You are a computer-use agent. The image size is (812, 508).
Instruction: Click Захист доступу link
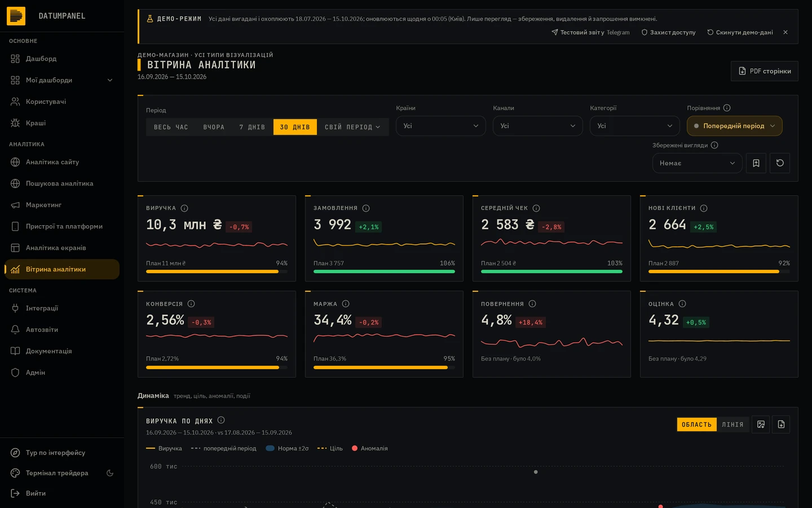pyautogui.click(x=668, y=32)
